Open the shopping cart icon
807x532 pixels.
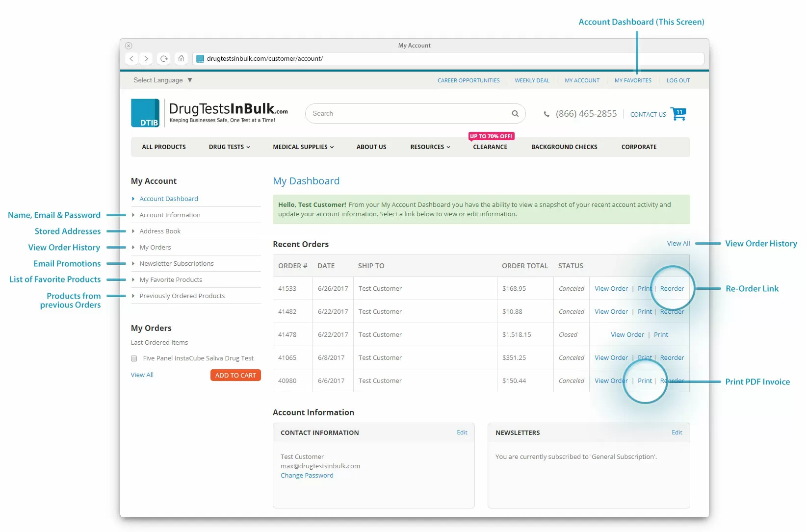click(678, 114)
